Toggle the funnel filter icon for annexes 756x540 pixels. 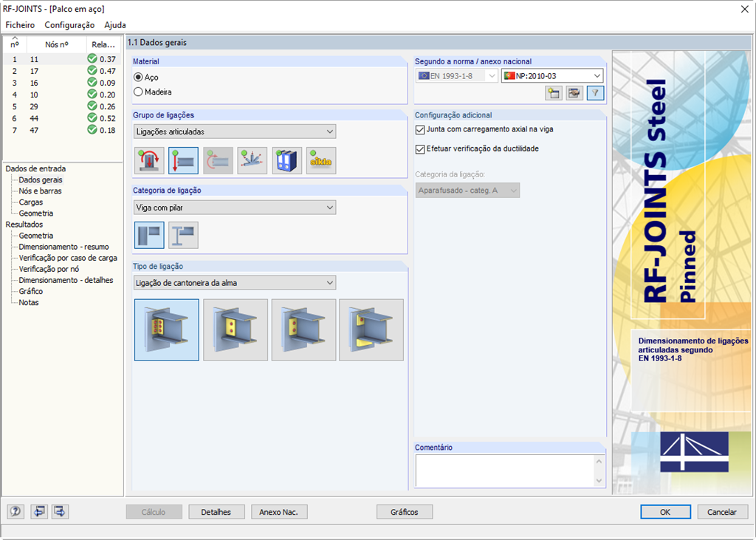click(x=596, y=93)
